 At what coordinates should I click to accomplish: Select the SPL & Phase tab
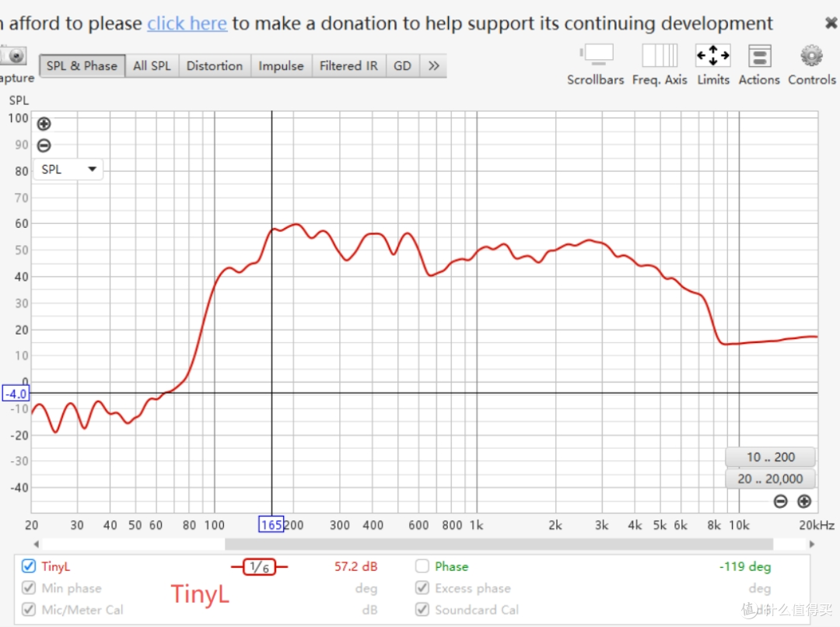click(82, 66)
